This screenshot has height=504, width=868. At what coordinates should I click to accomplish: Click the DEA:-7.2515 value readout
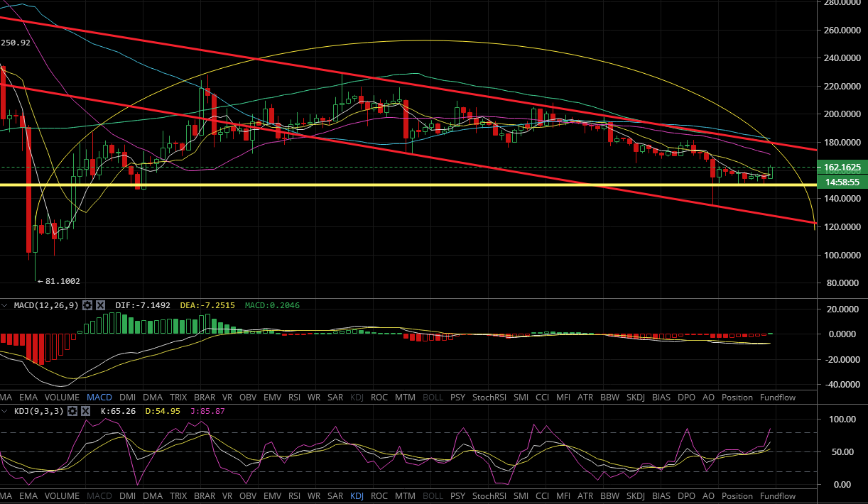click(x=208, y=305)
